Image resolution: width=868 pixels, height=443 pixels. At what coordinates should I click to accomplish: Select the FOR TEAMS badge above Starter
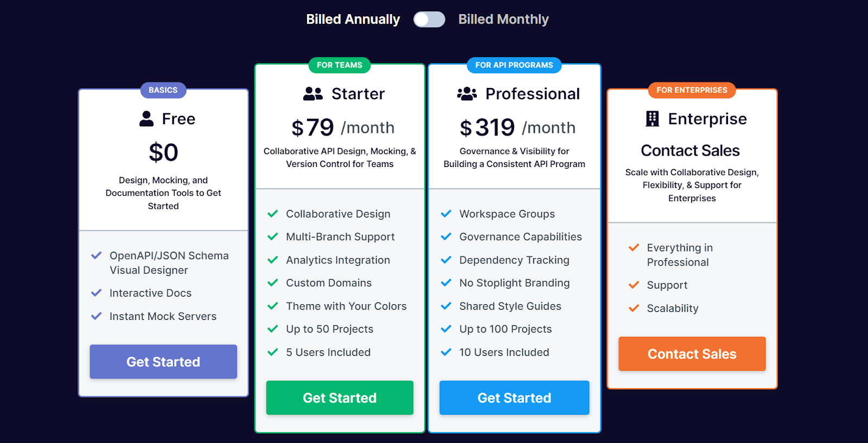[340, 65]
